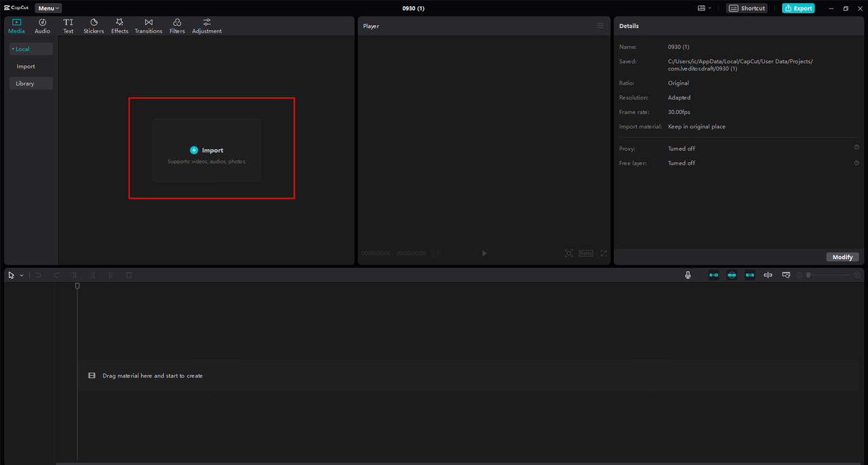The width and height of the screenshot is (868, 465).
Task: Click the Export button
Action: (798, 8)
